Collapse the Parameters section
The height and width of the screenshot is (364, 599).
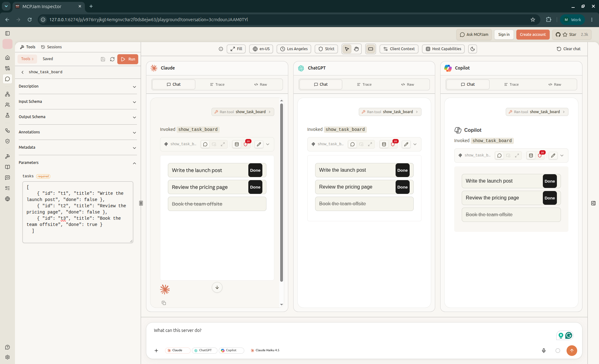pos(77,163)
